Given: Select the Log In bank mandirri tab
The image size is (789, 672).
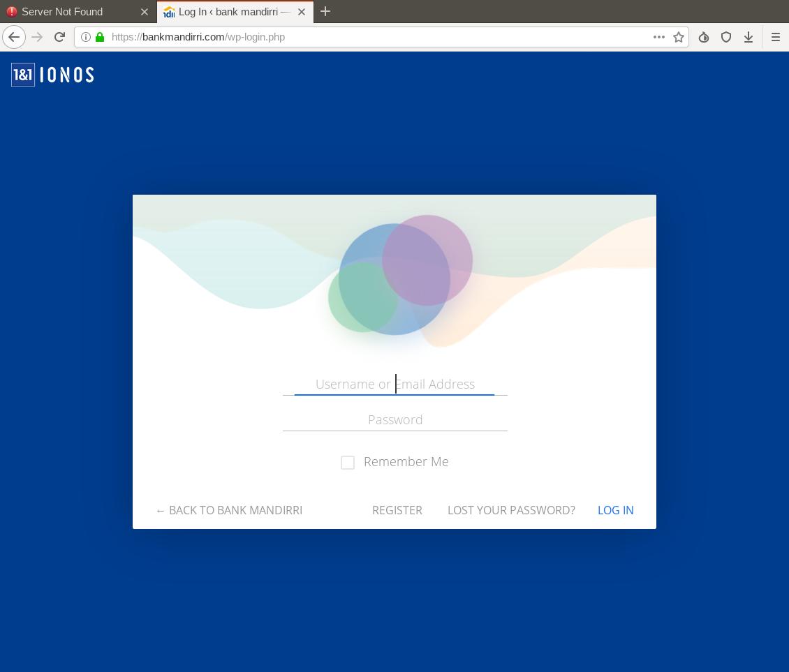Looking at the screenshot, I should 235,12.
